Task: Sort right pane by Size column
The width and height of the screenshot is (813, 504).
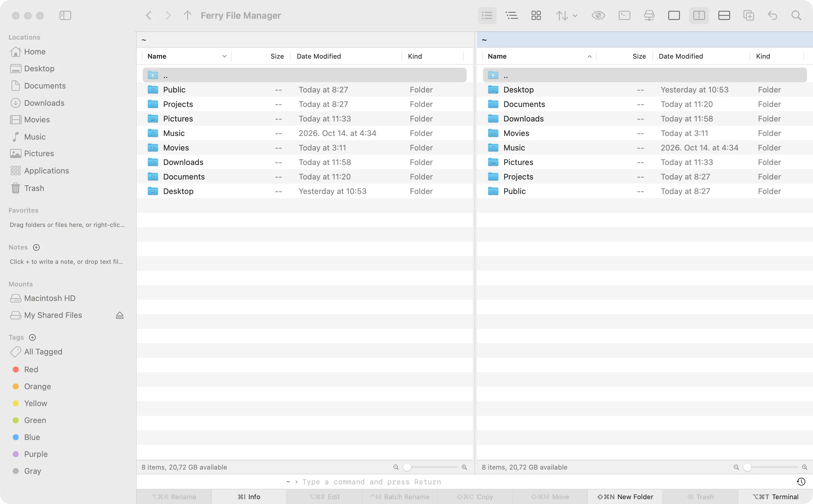Action: [x=625, y=56]
